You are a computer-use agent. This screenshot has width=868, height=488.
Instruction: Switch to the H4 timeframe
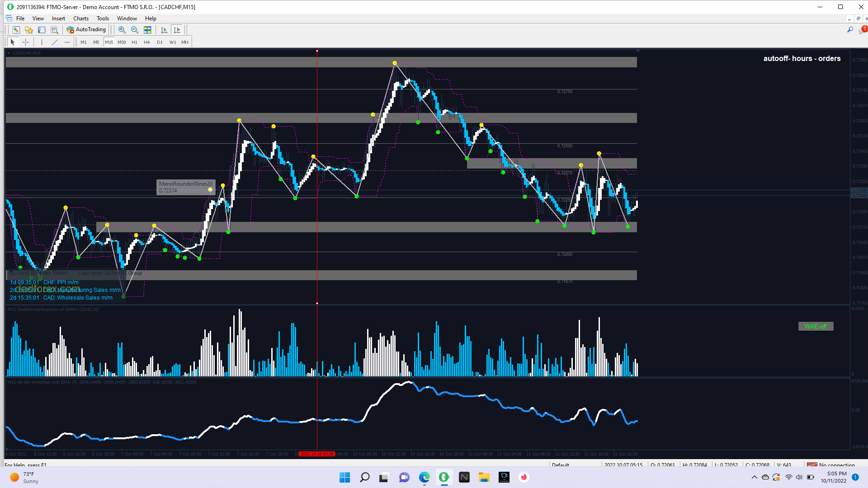coord(146,42)
